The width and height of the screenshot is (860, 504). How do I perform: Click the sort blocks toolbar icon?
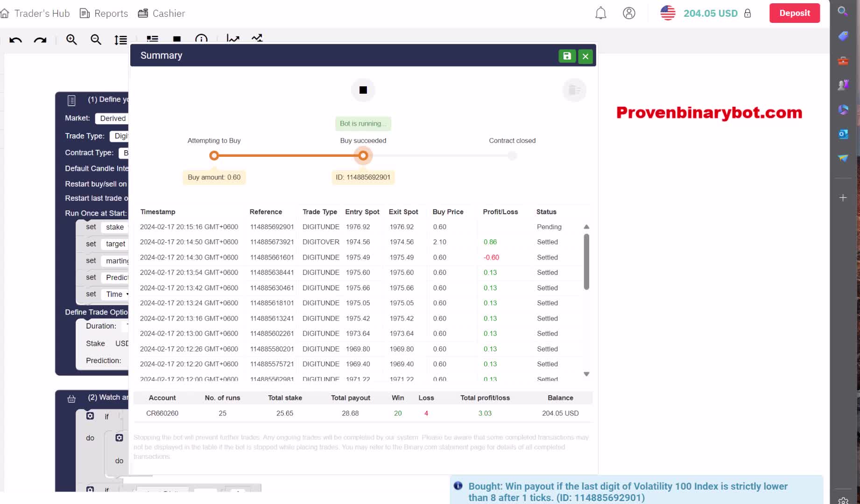[x=120, y=40]
